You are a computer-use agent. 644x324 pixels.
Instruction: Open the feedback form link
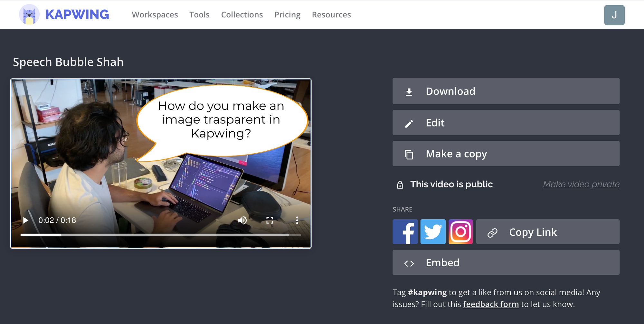(491, 304)
